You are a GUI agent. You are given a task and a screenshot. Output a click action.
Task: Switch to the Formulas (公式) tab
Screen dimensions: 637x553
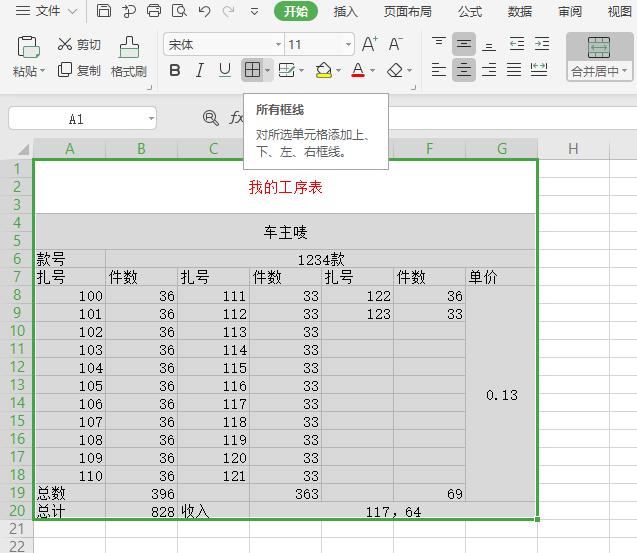pyautogui.click(x=470, y=11)
